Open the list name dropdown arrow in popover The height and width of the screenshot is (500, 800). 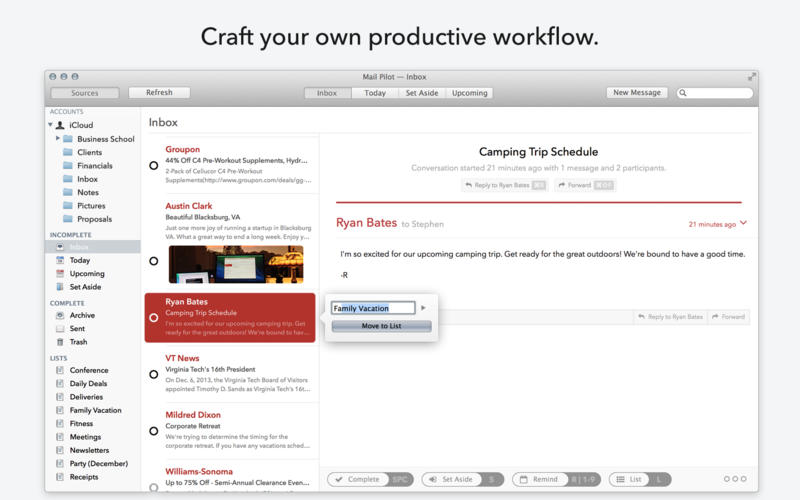423,308
